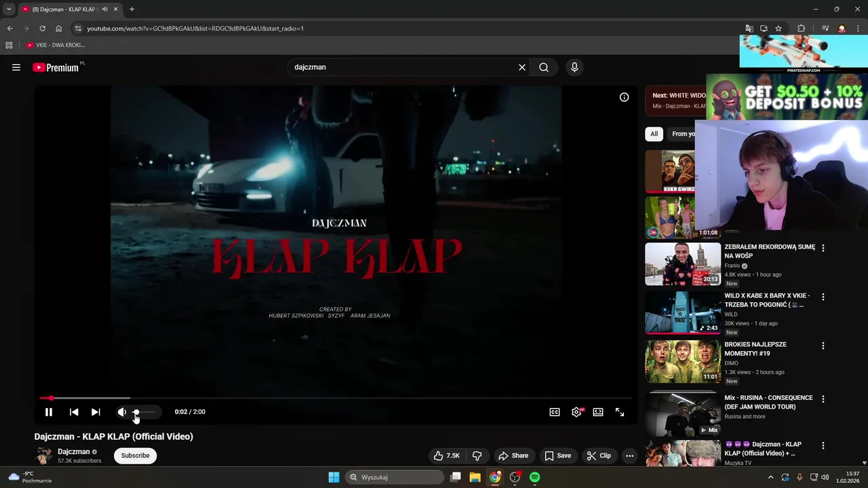
Task: Go to YouTube Premium home logo
Action: pyautogui.click(x=56, y=67)
